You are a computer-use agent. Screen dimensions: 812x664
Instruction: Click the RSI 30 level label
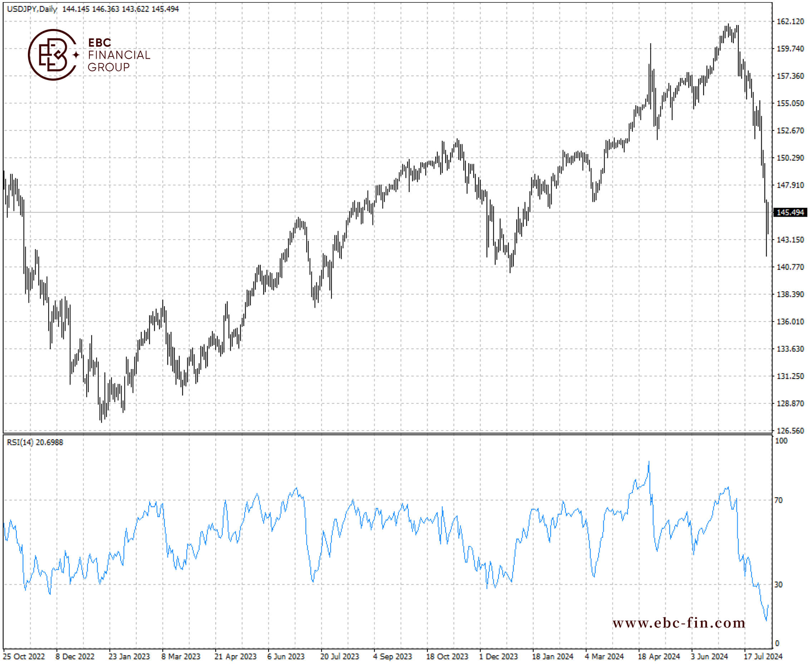[778, 585]
